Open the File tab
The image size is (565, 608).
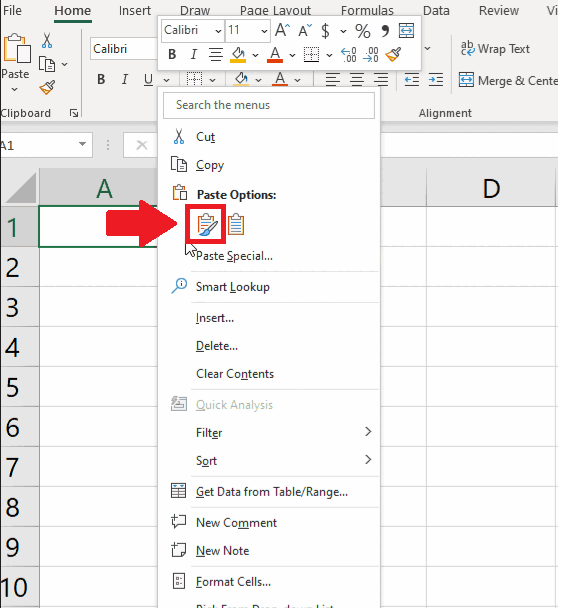[x=12, y=10]
